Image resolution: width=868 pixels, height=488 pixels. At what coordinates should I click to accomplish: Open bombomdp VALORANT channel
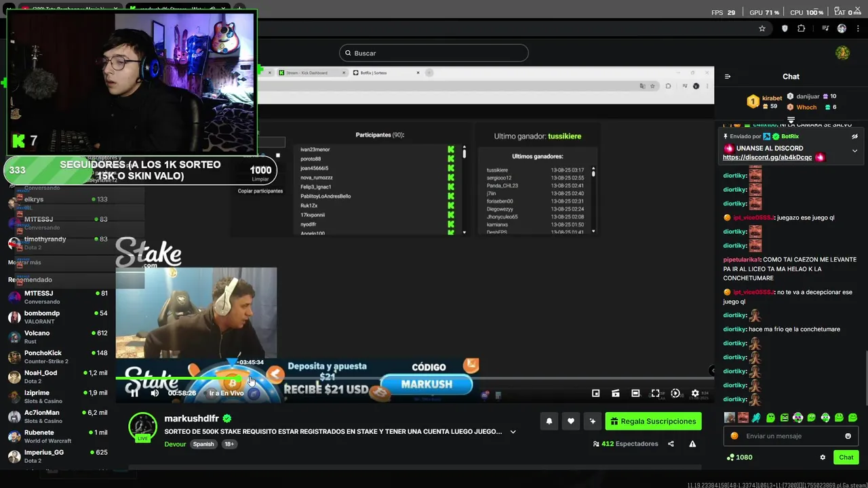click(58, 317)
